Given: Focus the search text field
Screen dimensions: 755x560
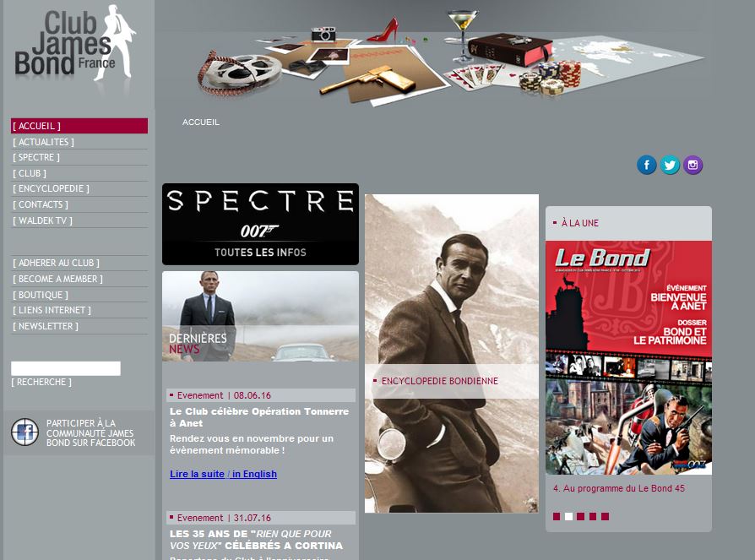Looking at the screenshot, I should click(x=66, y=368).
